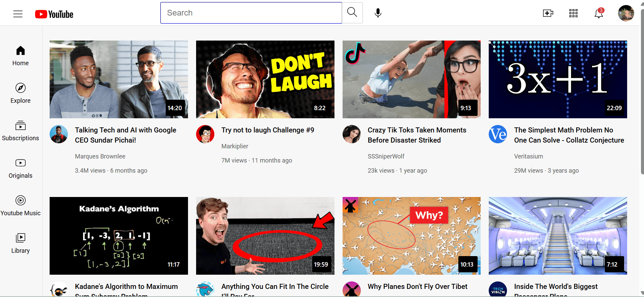Open Kadane's Algorithm video channel avatar
The height and width of the screenshot is (297, 644).
[x=59, y=290]
